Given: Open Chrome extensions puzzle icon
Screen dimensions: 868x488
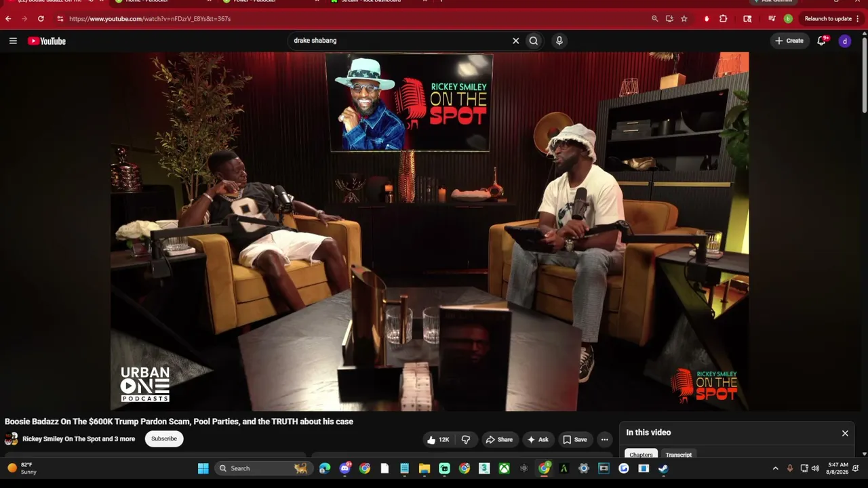Looking at the screenshot, I should (x=723, y=19).
